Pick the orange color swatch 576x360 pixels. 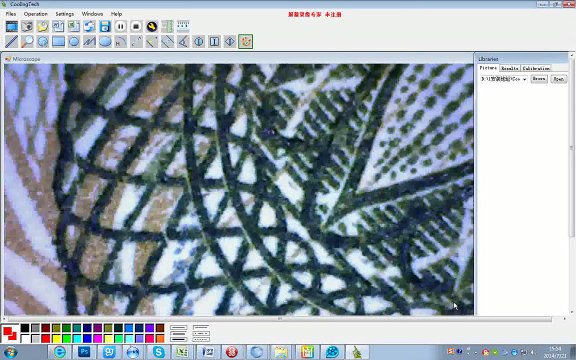[160, 338]
